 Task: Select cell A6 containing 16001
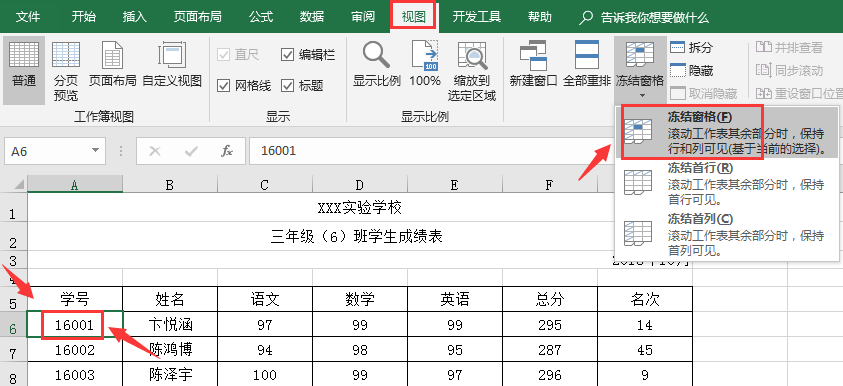(75, 324)
